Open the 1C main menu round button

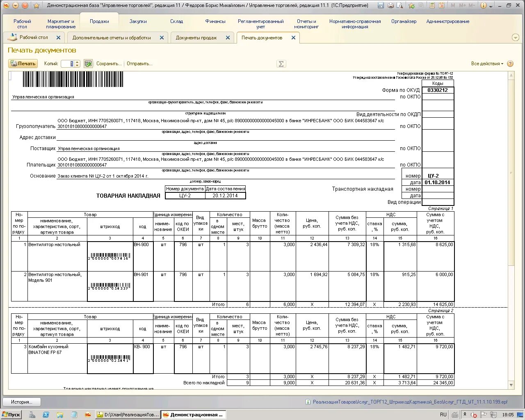(6, 5)
